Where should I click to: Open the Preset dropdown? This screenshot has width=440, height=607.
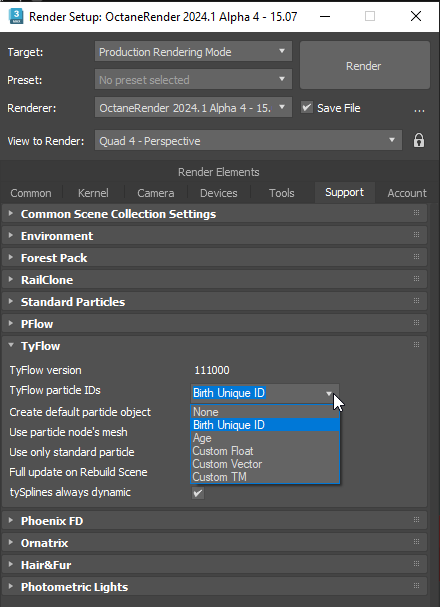pyautogui.click(x=193, y=80)
